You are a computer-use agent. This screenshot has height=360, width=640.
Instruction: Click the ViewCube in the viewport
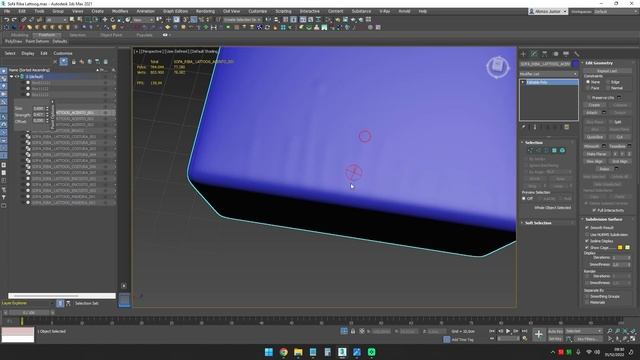click(498, 66)
